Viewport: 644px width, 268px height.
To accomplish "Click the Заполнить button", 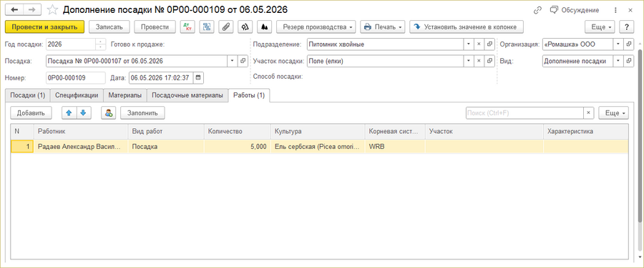I will (142, 113).
